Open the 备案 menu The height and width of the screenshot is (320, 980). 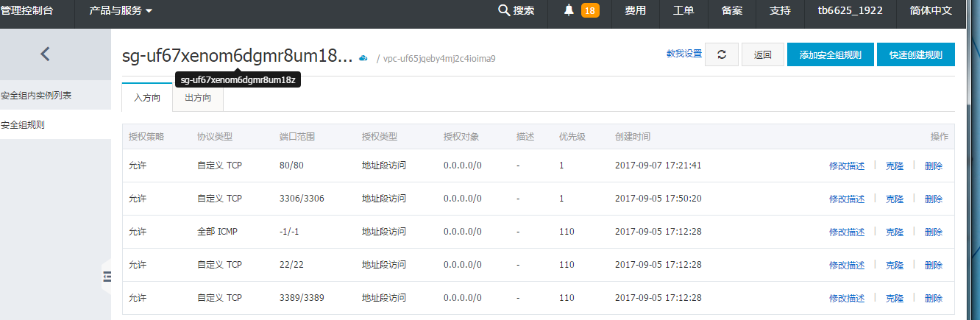click(x=732, y=11)
